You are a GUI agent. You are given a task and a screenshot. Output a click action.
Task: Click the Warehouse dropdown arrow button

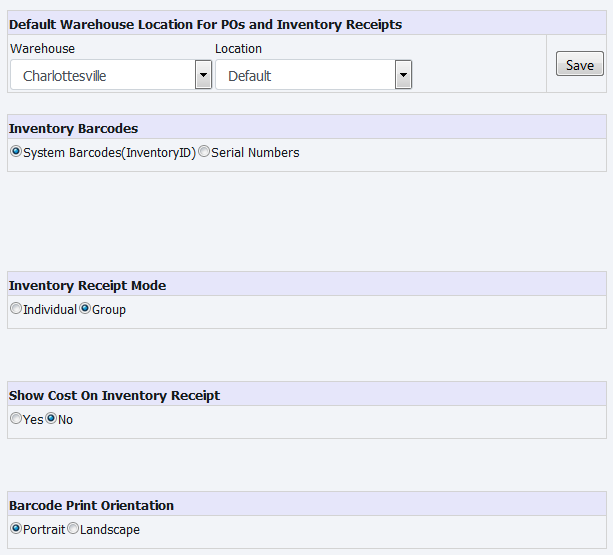[203, 75]
